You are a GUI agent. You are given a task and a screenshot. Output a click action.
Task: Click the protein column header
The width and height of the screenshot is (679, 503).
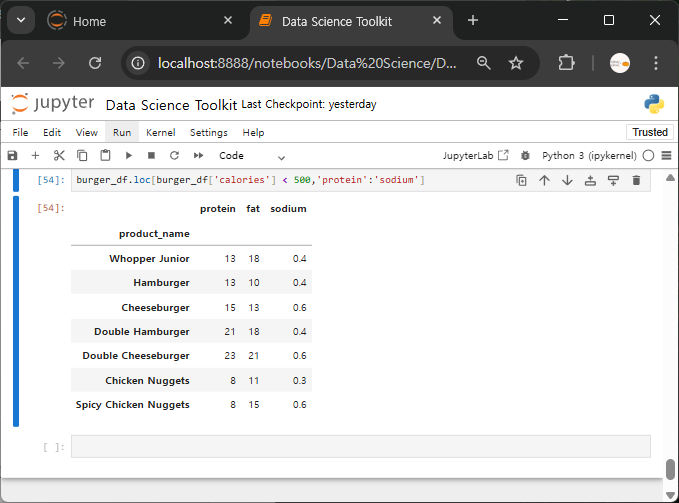coord(218,209)
